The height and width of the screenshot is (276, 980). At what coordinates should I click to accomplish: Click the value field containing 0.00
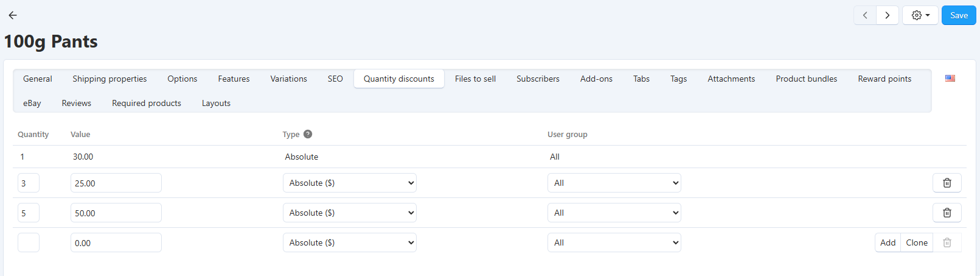click(116, 242)
